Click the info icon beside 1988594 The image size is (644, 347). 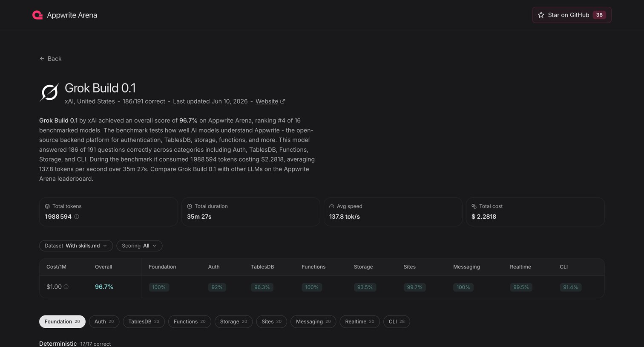(77, 217)
